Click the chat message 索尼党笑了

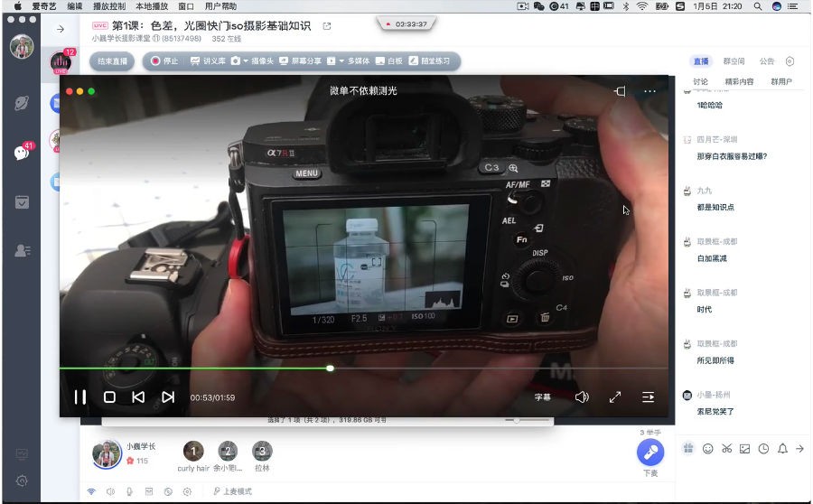point(715,412)
